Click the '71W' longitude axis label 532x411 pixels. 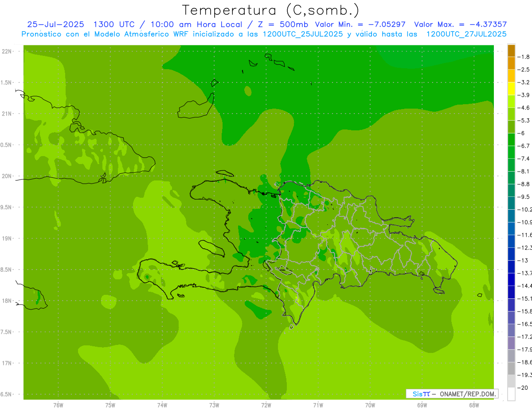318,405
